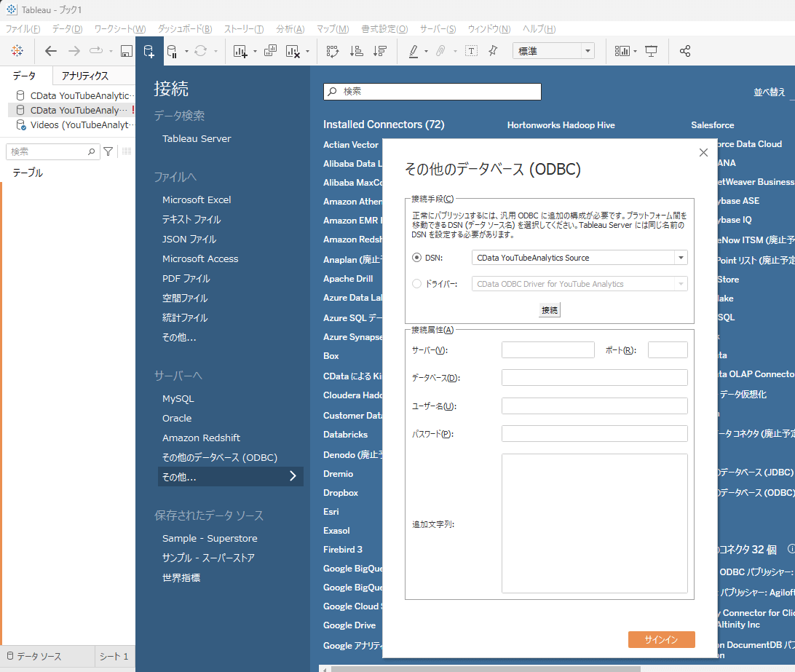This screenshot has width=795, height=672.
Task: Click into the ユーザー名 input field
Action: 595,406
